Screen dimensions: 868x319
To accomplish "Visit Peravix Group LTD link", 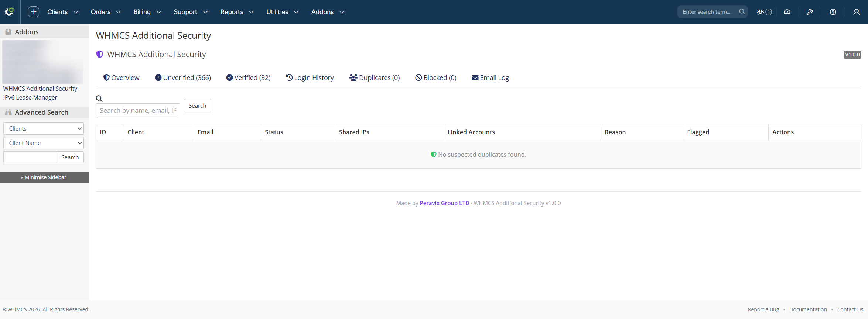I will click(x=445, y=203).
